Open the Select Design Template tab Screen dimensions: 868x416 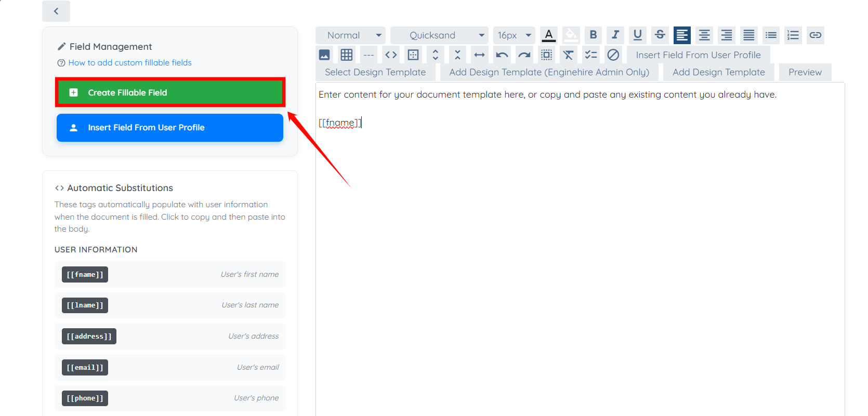tap(375, 72)
